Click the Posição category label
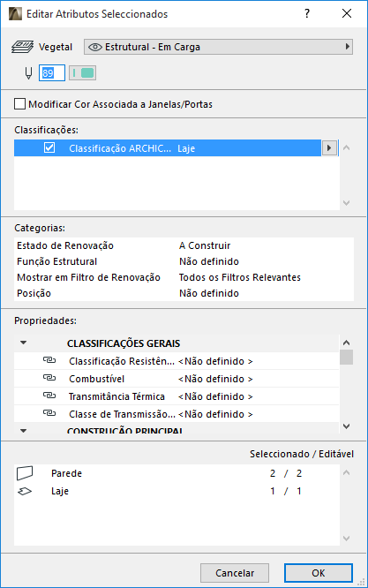 (x=34, y=293)
